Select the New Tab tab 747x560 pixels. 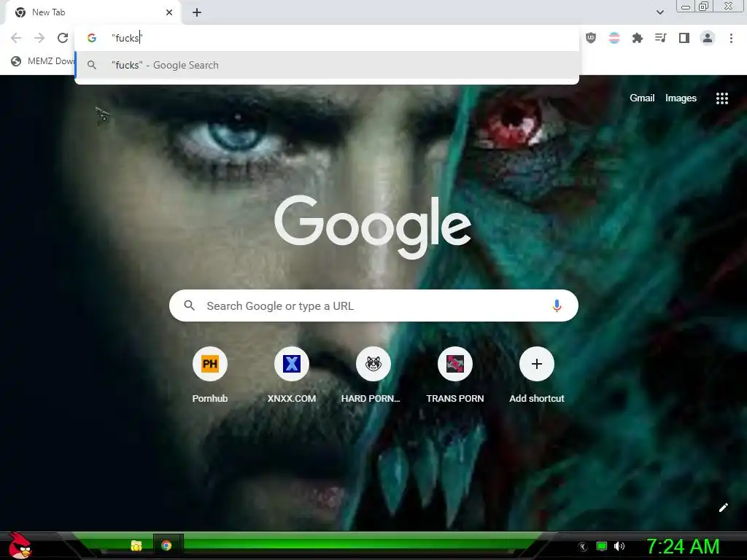(93, 12)
